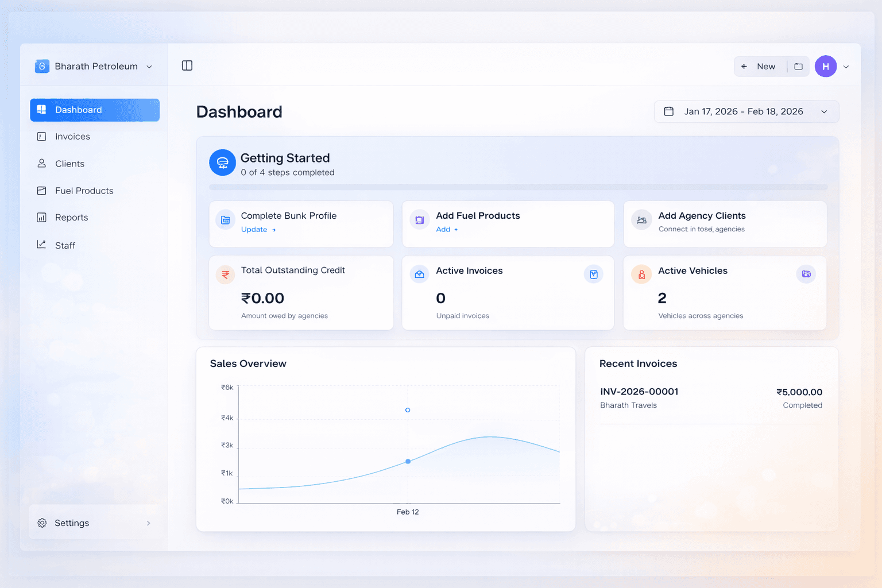
Task: Click the invoice badge on Active Invoices card
Action: pyautogui.click(x=594, y=274)
